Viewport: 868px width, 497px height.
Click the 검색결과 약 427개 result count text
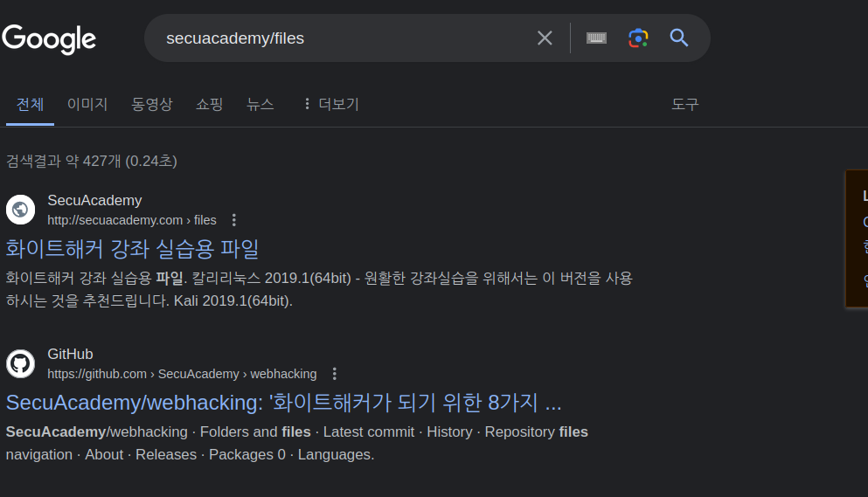click(x=91, y=161)
